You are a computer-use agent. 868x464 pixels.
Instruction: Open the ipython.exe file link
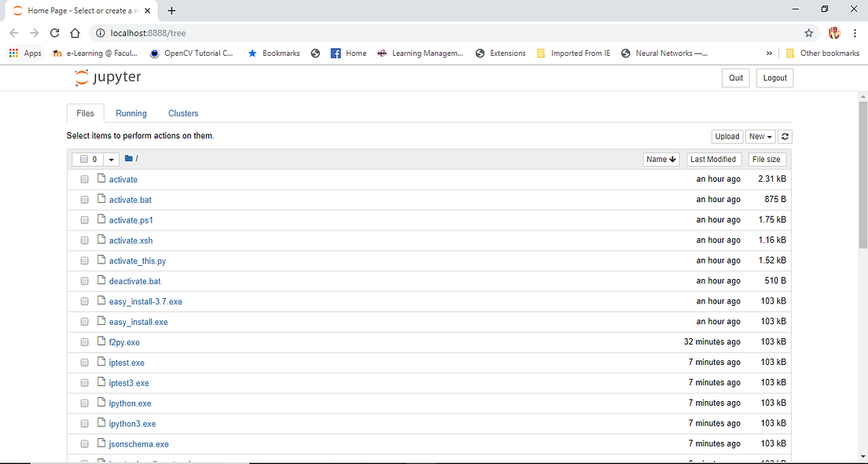(129, 403)
